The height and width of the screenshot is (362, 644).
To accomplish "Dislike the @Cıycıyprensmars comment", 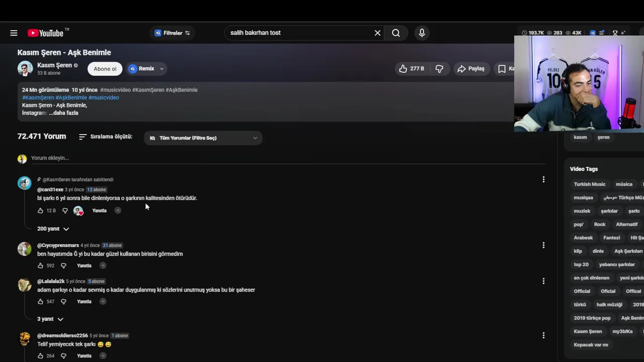I will 63,265.
